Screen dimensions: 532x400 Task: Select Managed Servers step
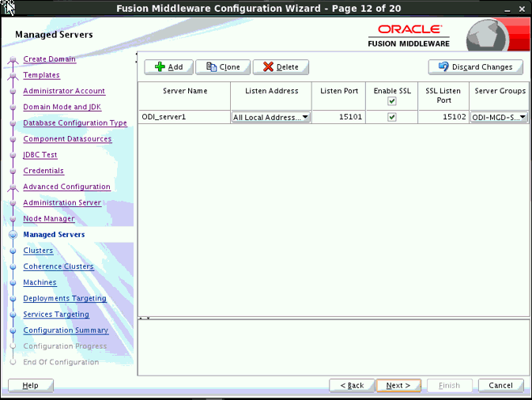click(x=54, y=235)
